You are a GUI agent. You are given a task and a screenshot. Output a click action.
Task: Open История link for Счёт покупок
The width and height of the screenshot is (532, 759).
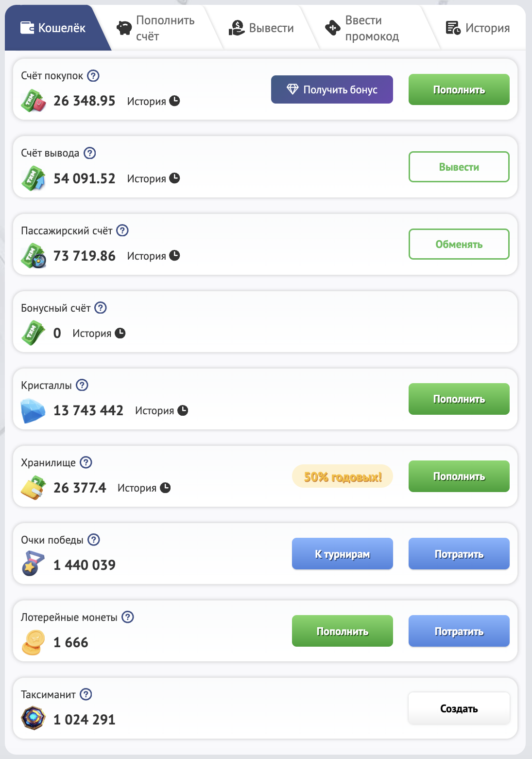point(153,101)
